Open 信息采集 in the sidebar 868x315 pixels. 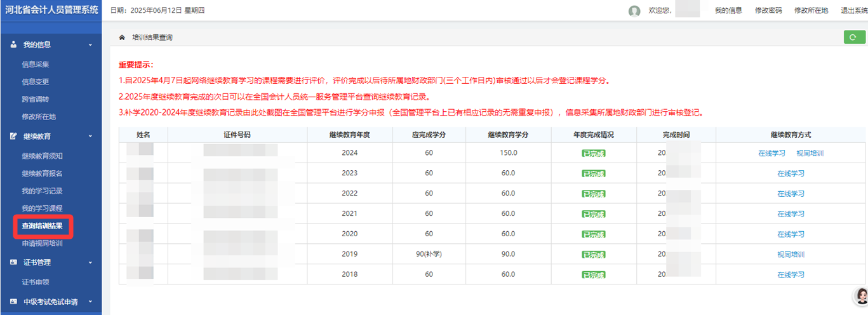36,64
